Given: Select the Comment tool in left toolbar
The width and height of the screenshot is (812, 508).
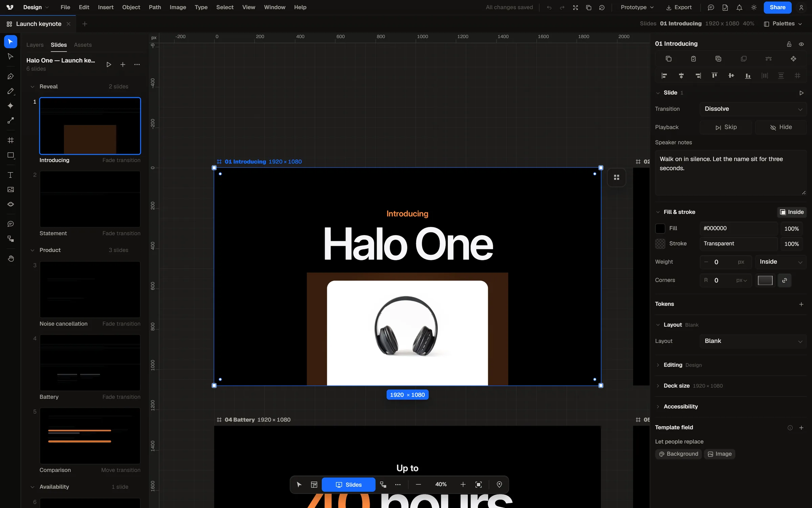Looking at the screenshot, I should [10, 224].
